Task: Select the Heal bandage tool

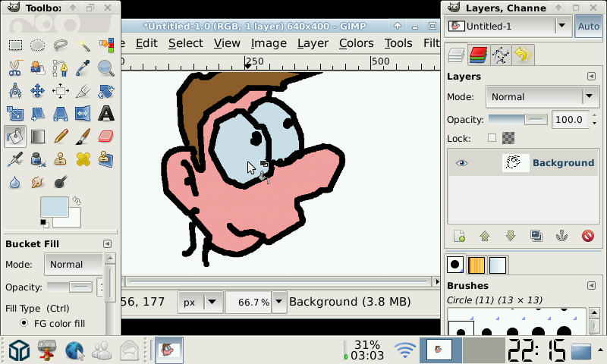Action: (x=83, y=159)
